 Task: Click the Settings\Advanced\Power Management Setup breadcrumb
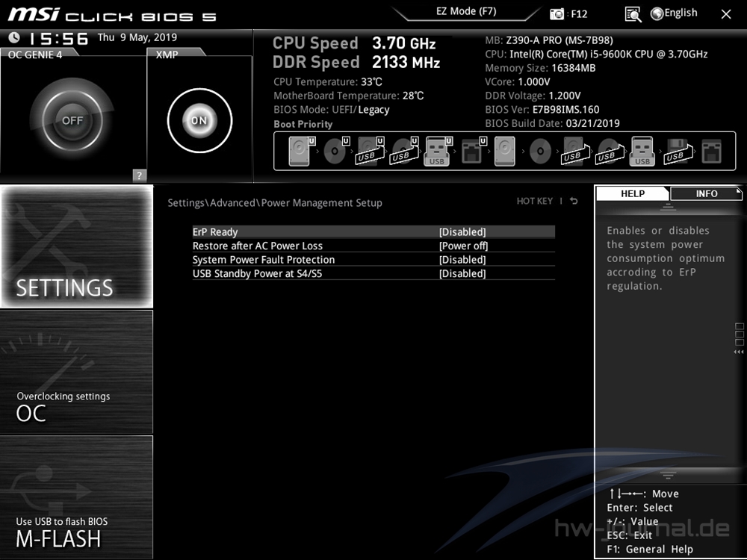(x=275, y=203)
